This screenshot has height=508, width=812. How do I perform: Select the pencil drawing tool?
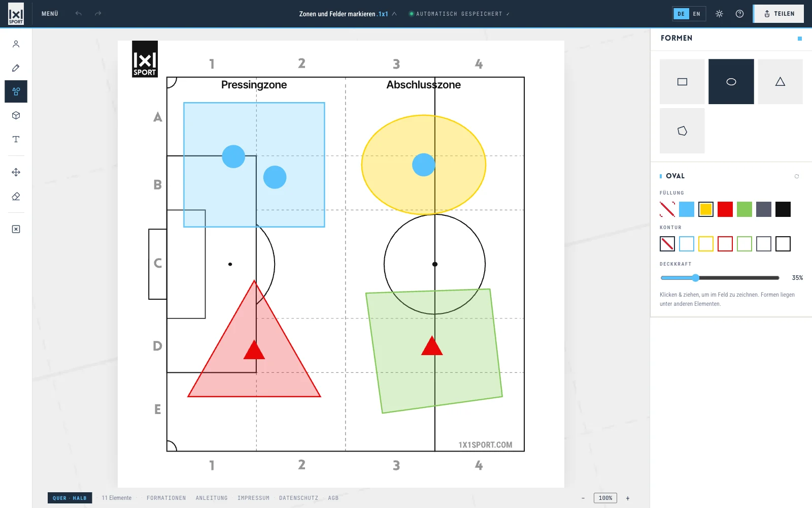coord(16,68)
